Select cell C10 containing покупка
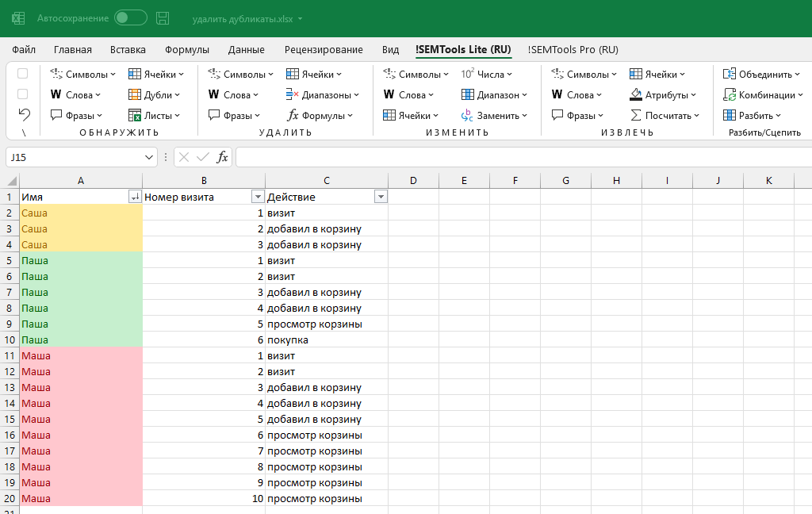 (327, 340)
